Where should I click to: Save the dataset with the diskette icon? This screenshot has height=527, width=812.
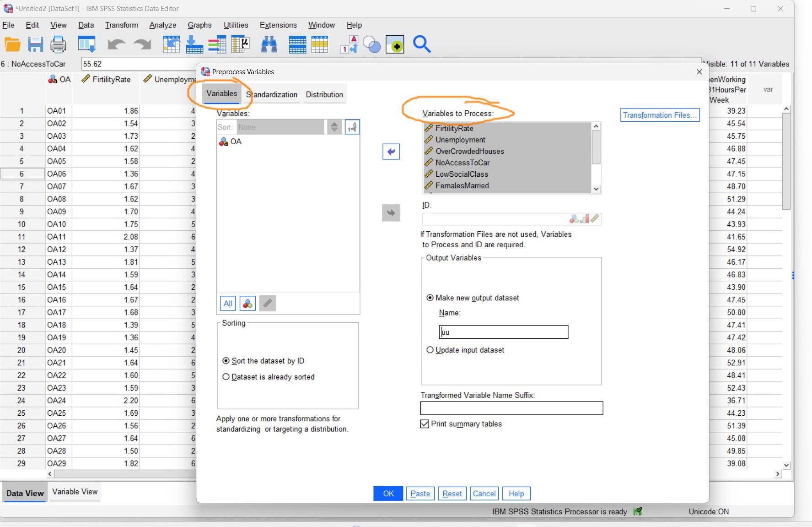[x=36, y=44]
